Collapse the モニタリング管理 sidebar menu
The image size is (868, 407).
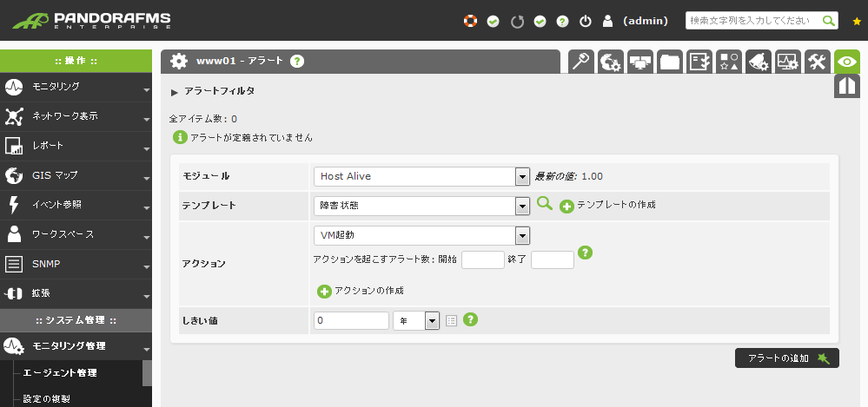pos(76,346)
